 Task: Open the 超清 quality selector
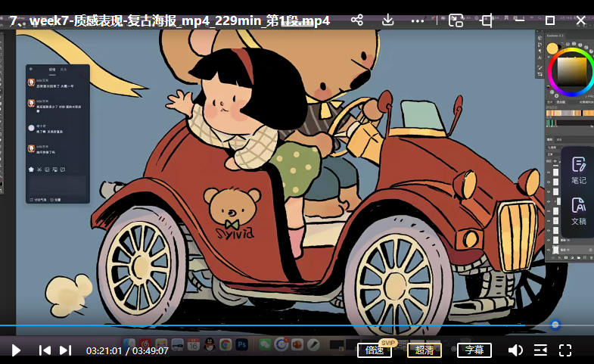(425, 350)
